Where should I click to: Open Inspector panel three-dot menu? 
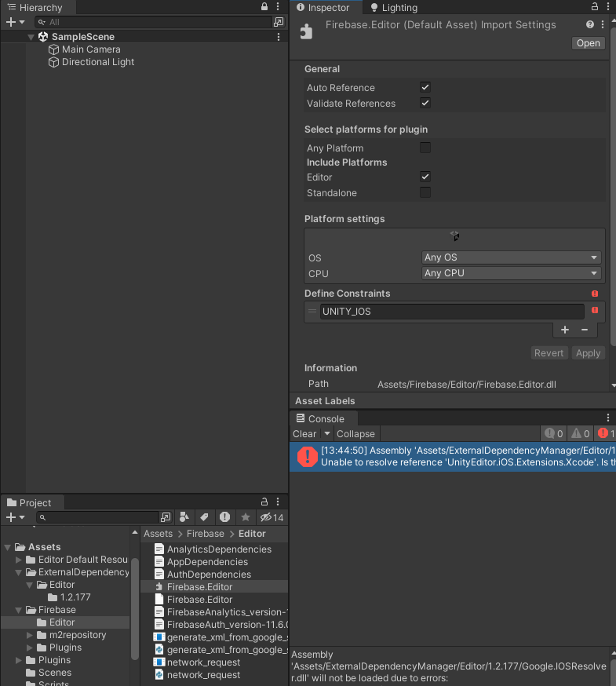607,6
